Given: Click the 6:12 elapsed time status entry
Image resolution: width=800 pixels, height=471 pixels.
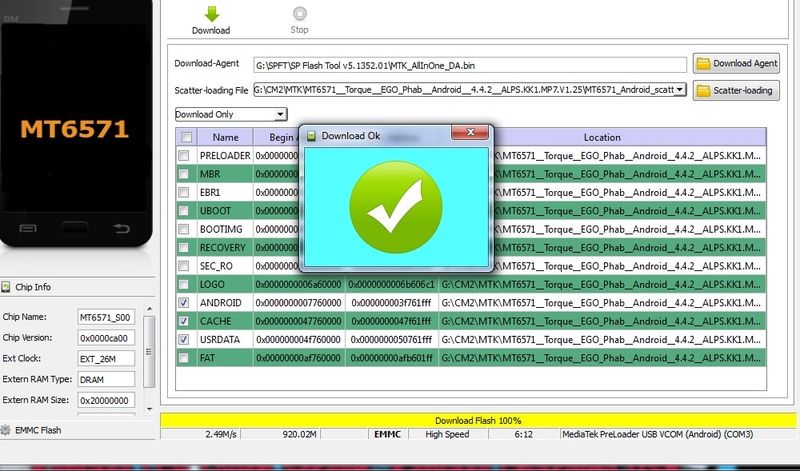Looking at the screenshot, I should [x=523, y=434].
